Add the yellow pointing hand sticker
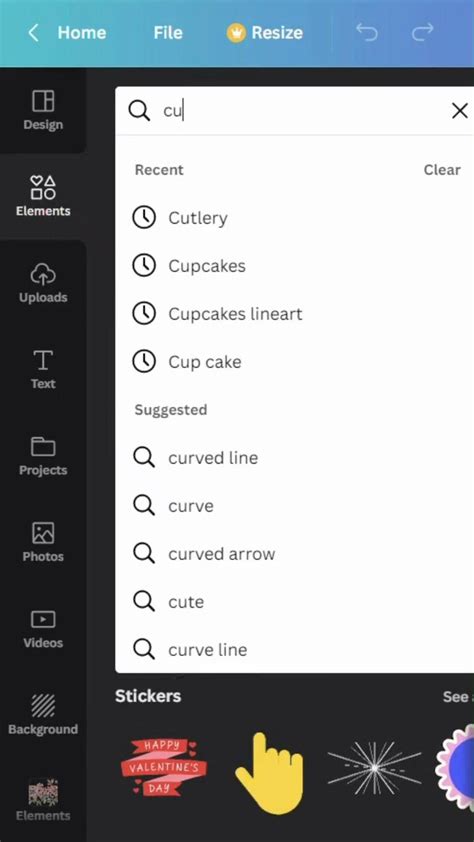 [x=269, y=772]
